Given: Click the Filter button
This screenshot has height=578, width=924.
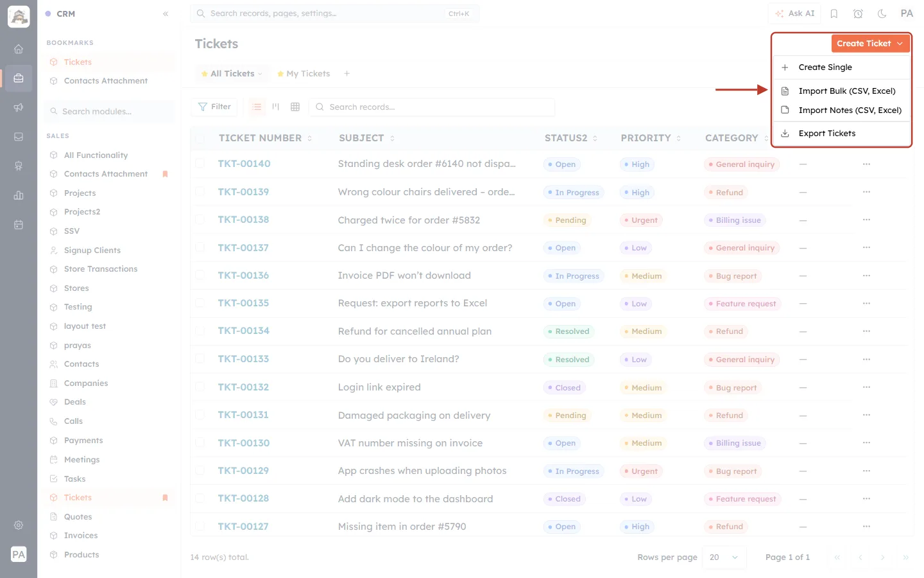Looking at the screenshot, I should [214, 107].
